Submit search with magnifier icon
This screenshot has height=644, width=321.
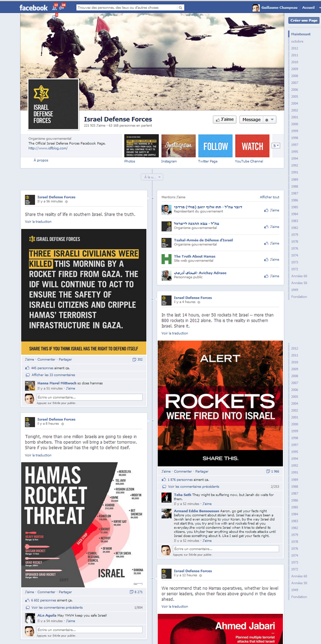point(182,7)
